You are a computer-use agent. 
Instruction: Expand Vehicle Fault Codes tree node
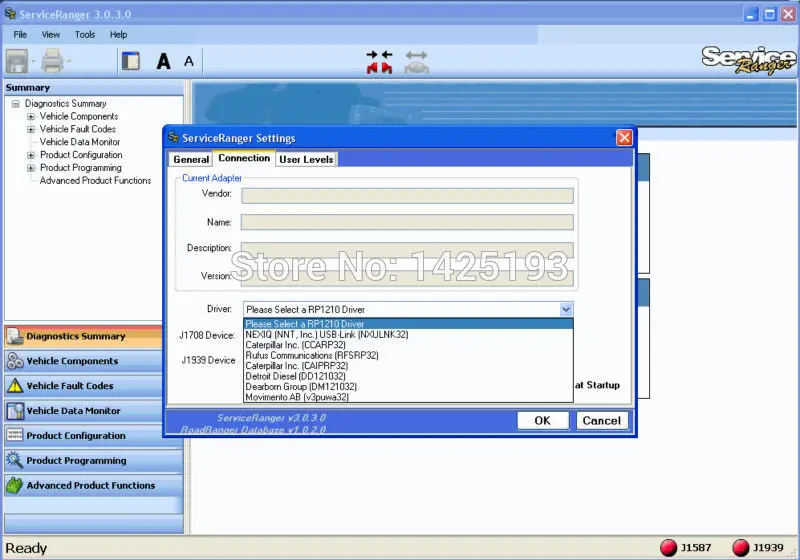pyautogui.click(x=31, y=129)
